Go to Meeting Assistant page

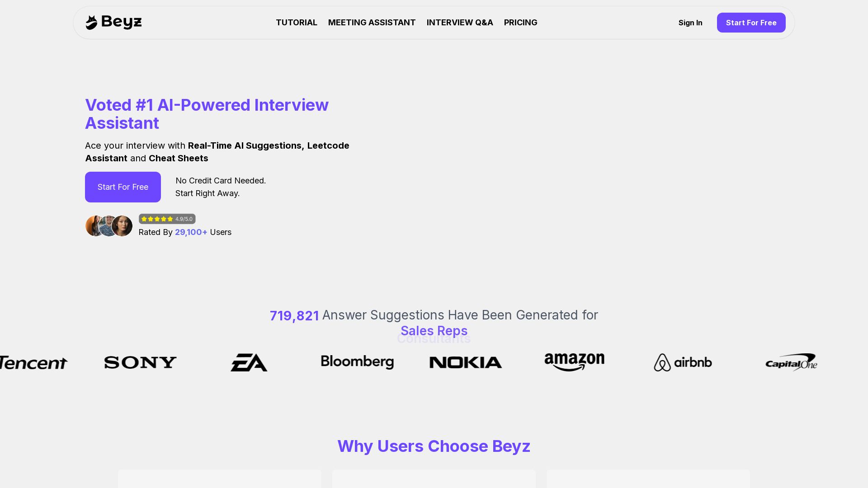click(x=372, y=23)
